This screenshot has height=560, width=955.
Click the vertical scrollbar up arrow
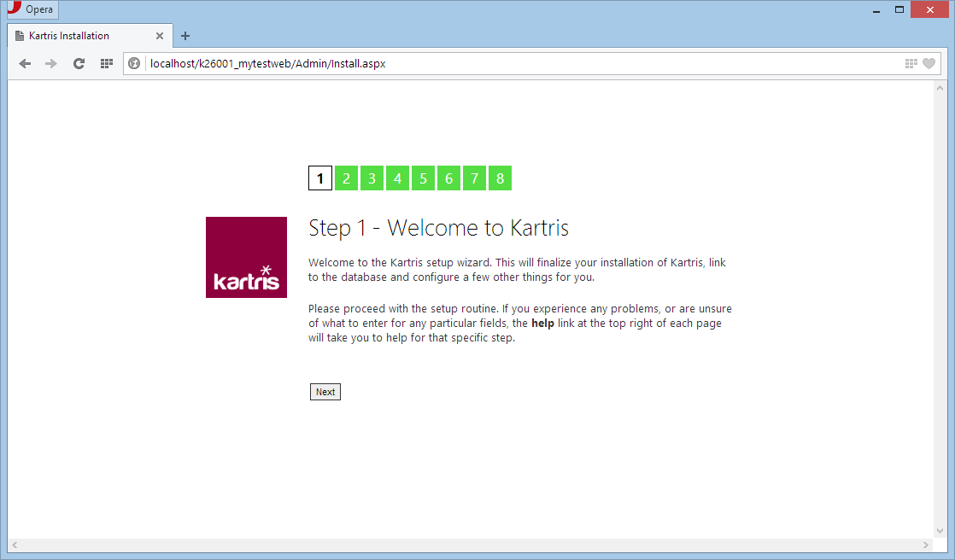[x=940, y=88]
